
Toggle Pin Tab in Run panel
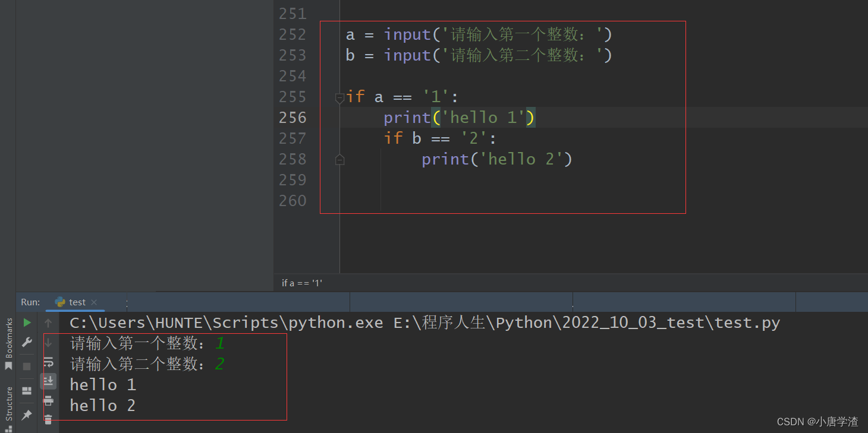click(x=27, y=415)
